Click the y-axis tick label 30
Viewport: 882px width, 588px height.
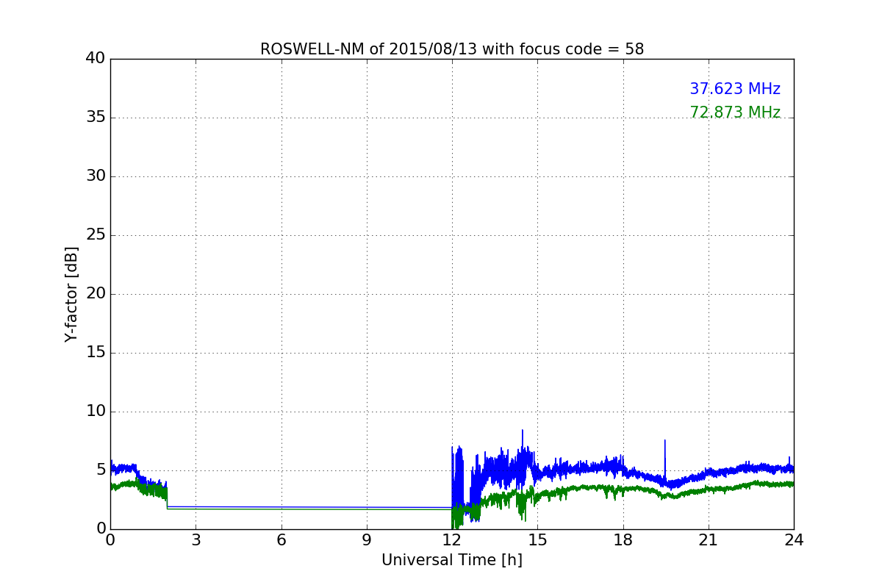tap(96, 176)
